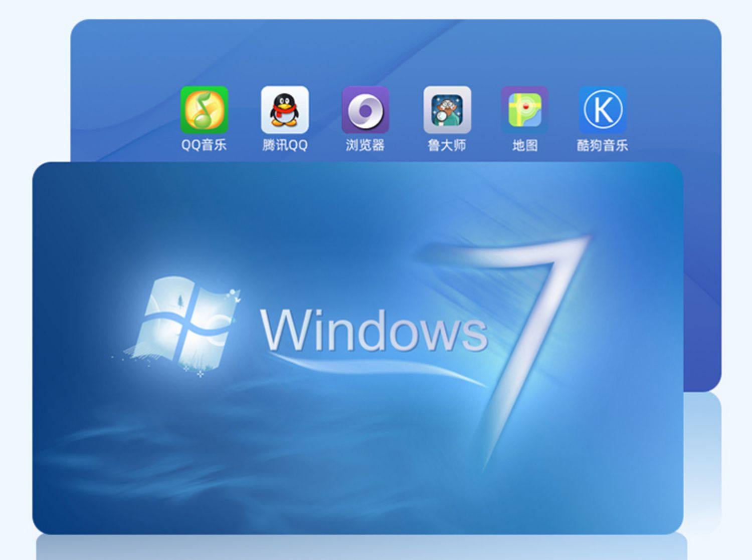Image resolution: width=752 pixels, height=560 pixels.
Task: Select the "腾讯QQ" text label
Action: (x=285, y=145)
